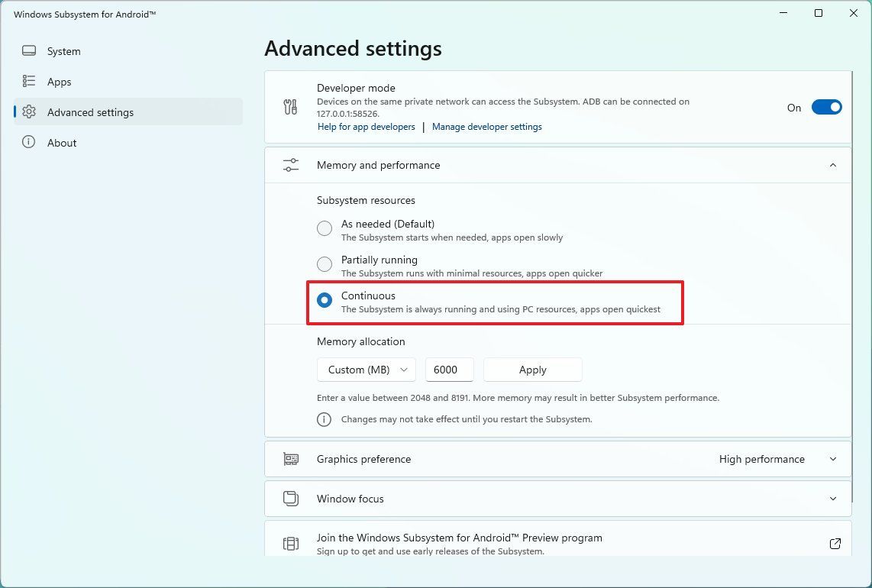Click the Apps sidebar icon
This screenshot has width=872, height=588.
(28, 82)
